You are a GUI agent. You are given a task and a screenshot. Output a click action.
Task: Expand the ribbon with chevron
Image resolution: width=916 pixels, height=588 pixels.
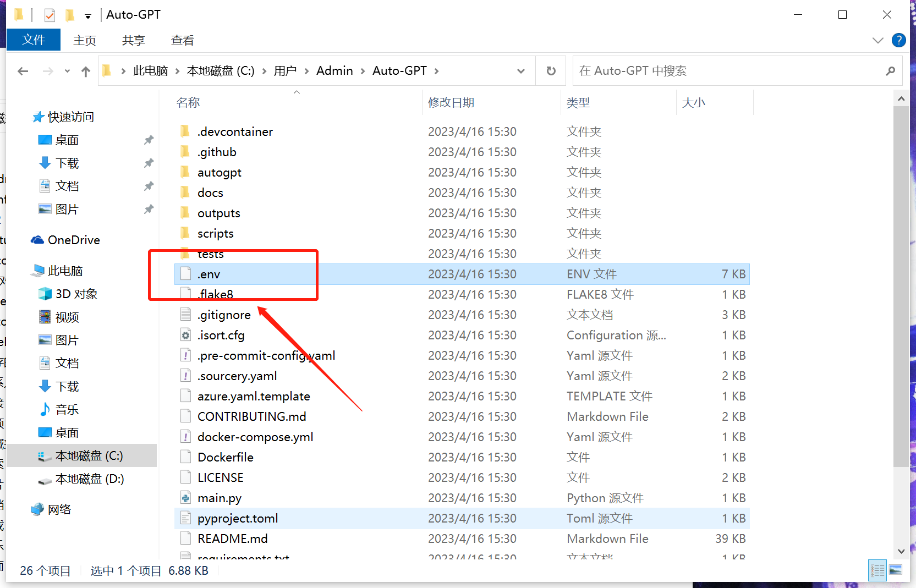(877, 40)
